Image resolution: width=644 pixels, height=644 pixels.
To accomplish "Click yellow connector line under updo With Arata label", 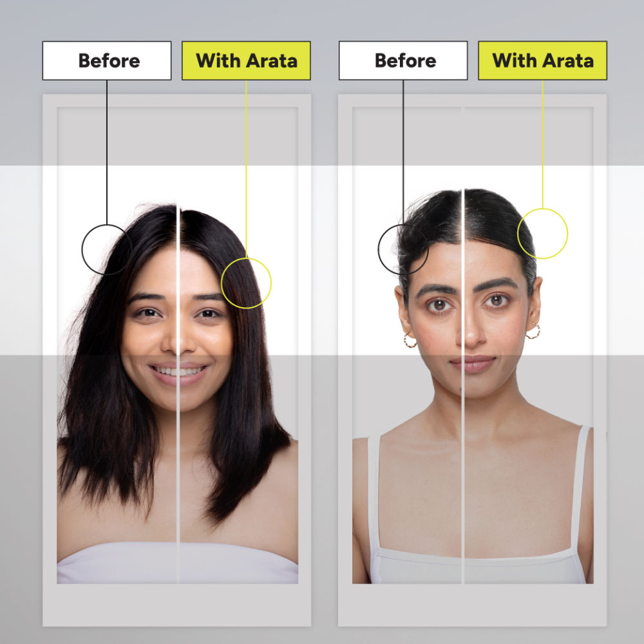I will pyautogui.click(x=542, y=143).
